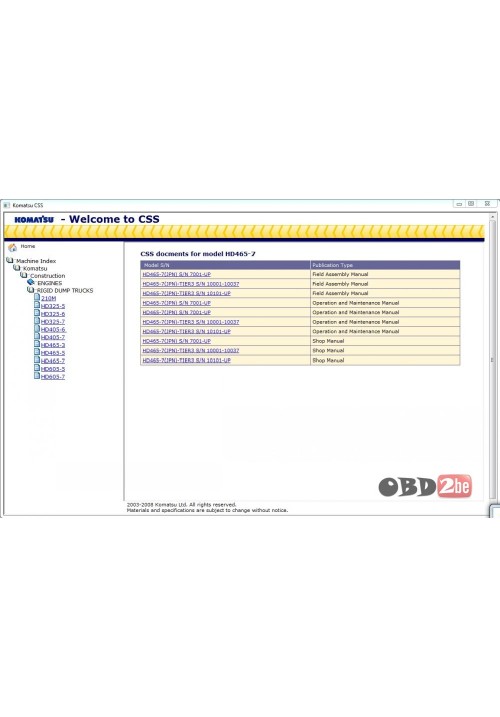This screenshot has width=500, height=717.
Task: Open Shop Manual for S/N 7001-UP
Action: pyautogui.click(x=177, y=341)
